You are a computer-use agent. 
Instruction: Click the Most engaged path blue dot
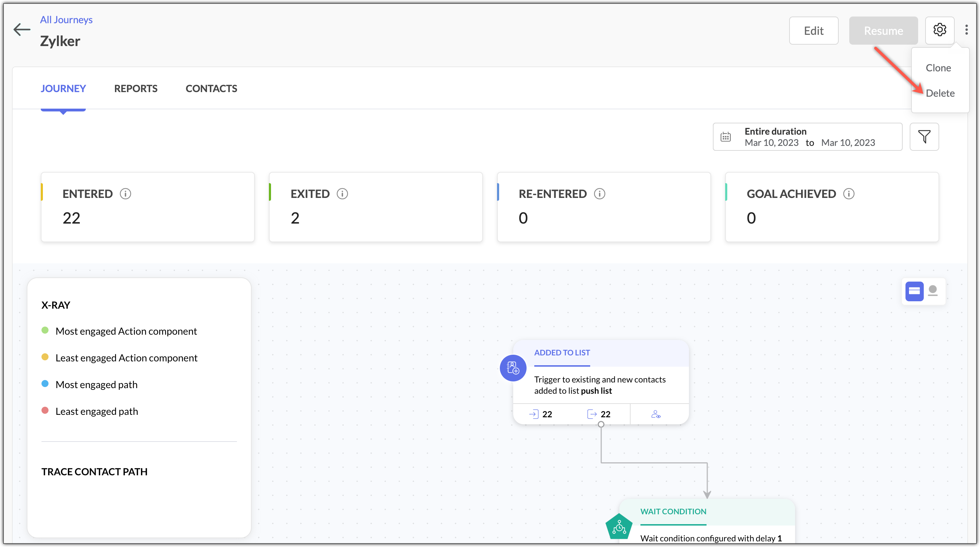[45, 384]
